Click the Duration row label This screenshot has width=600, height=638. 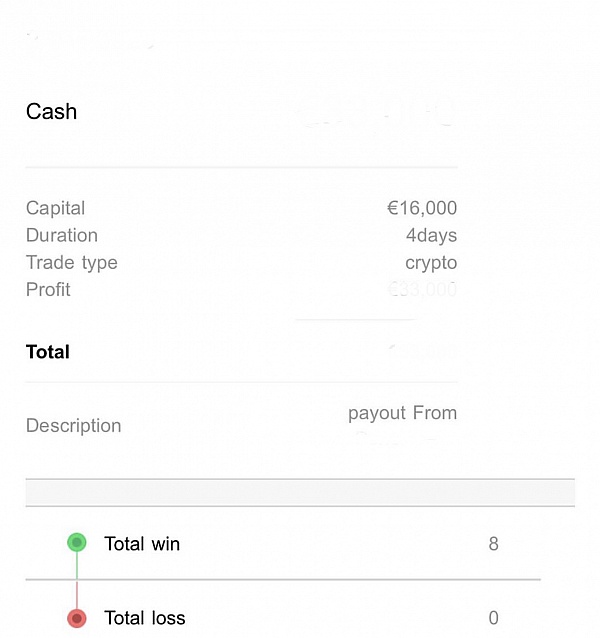click(62, 235)
